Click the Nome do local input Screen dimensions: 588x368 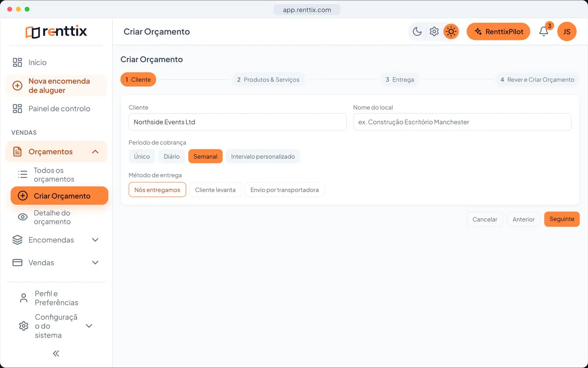point(462,122)
